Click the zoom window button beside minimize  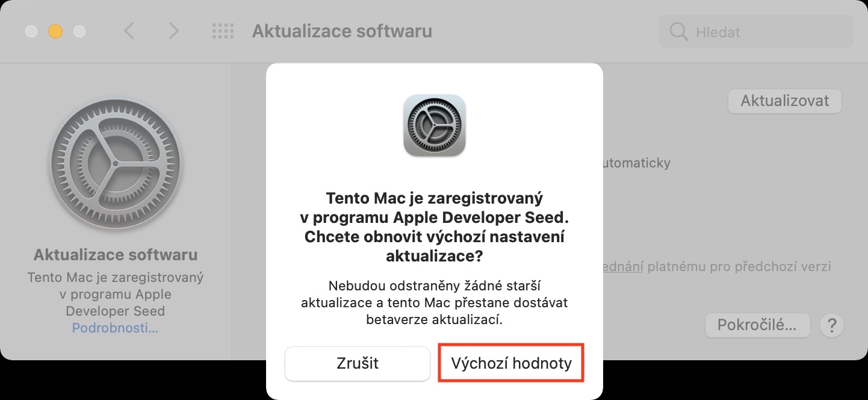(x=79, y=31)
